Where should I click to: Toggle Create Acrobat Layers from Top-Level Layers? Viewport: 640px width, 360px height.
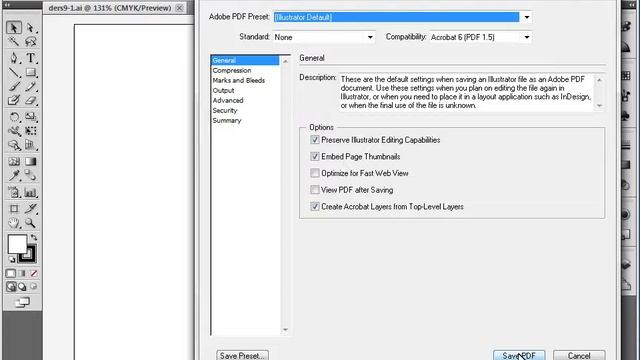315,207
